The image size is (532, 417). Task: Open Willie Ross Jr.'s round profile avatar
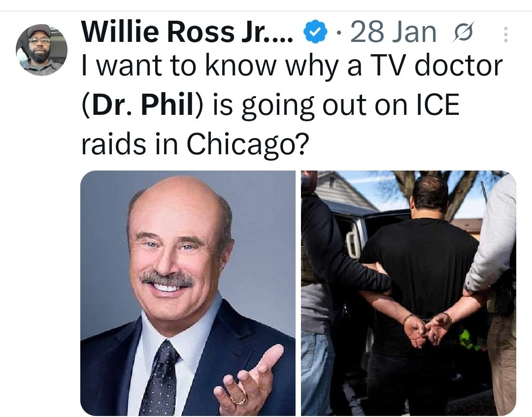(41, 50)
